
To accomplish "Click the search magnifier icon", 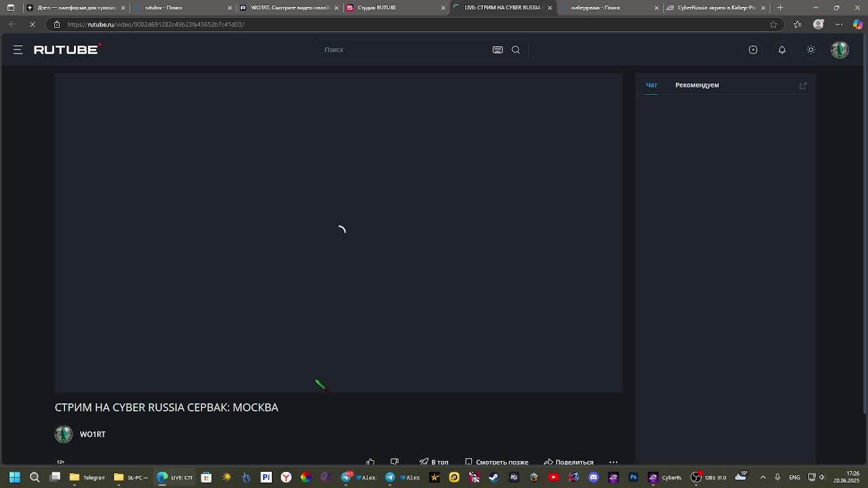I will pyautogui.click(x=516, y=49).
